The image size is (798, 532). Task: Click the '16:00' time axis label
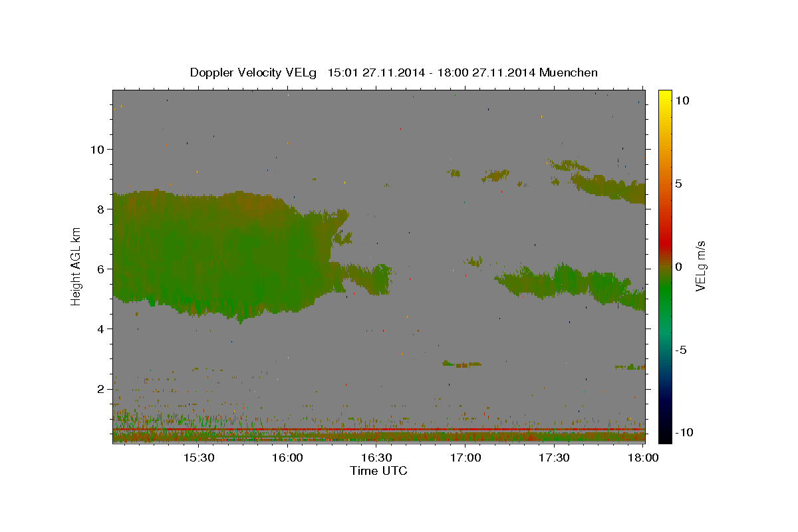[x=287, y=458]
